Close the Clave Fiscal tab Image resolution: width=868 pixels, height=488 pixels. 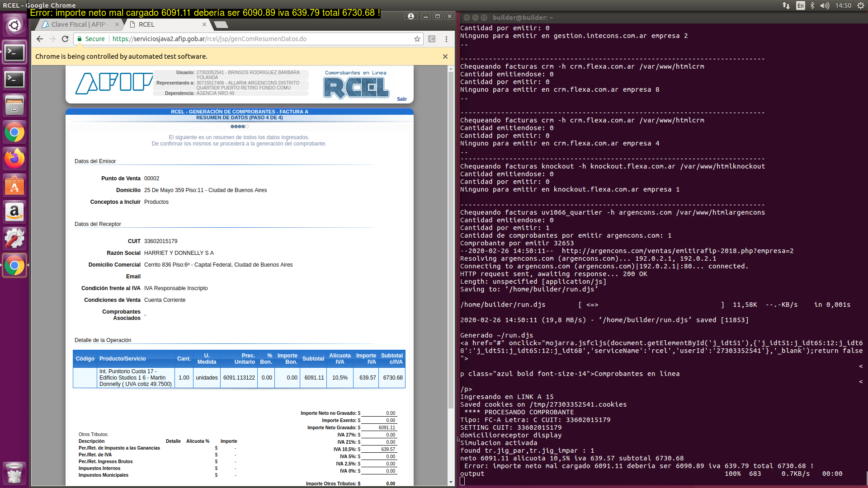[x=117, y=24]
